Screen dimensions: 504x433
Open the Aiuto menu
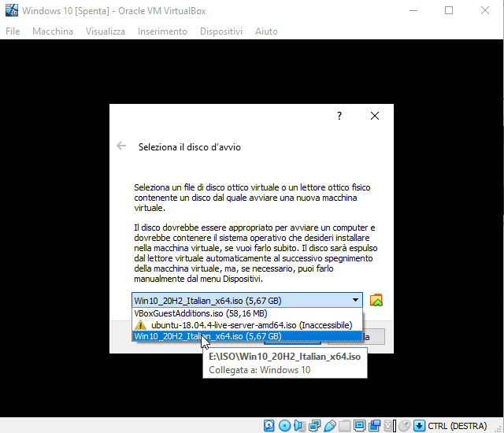266,31
